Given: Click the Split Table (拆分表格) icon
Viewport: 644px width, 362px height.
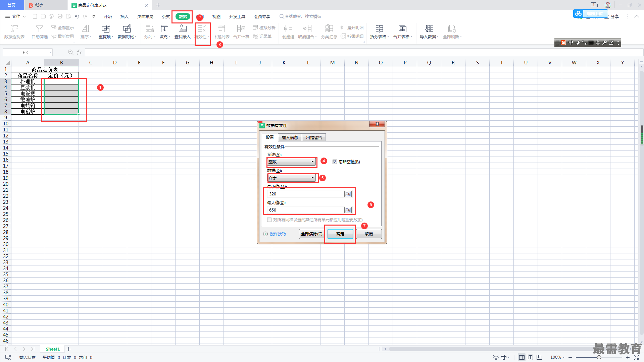Looking at the screenshot, I should (x=379, y=29).
